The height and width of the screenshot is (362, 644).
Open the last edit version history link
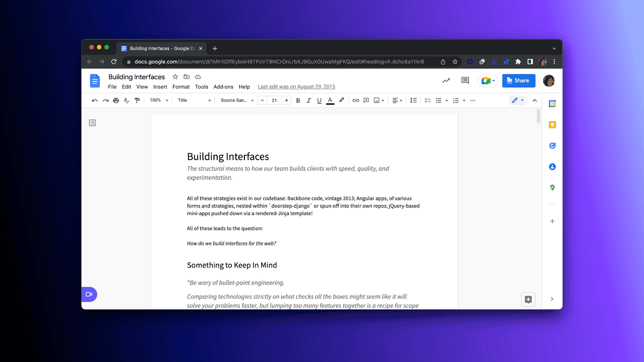(x=296, y=86)
